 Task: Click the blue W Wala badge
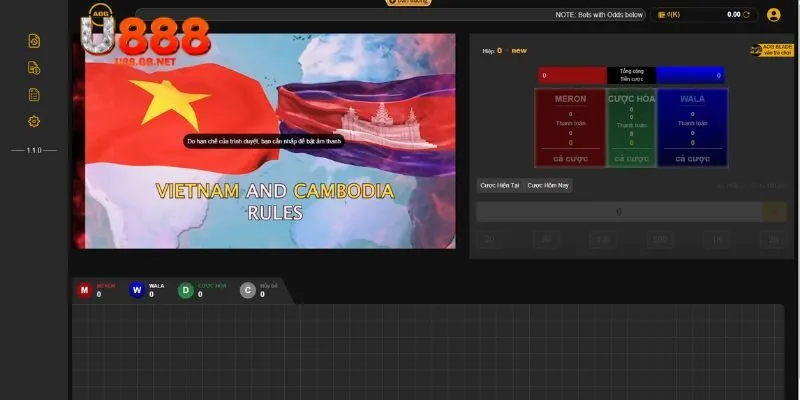tap(137, 291)
